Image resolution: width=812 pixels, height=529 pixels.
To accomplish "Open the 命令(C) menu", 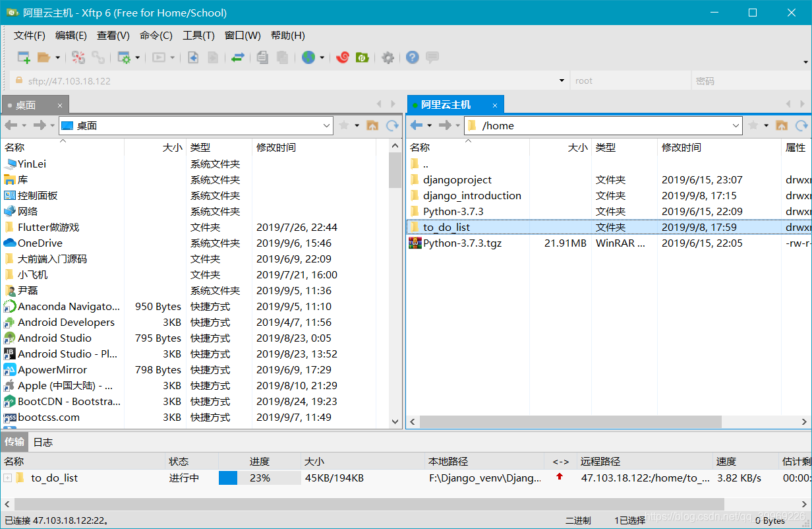I will [x=156, y=36].
